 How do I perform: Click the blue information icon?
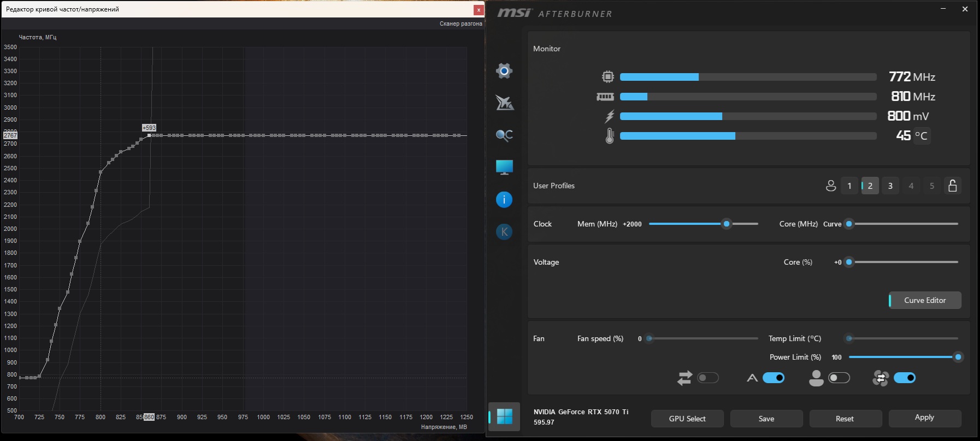click(504, 200)
